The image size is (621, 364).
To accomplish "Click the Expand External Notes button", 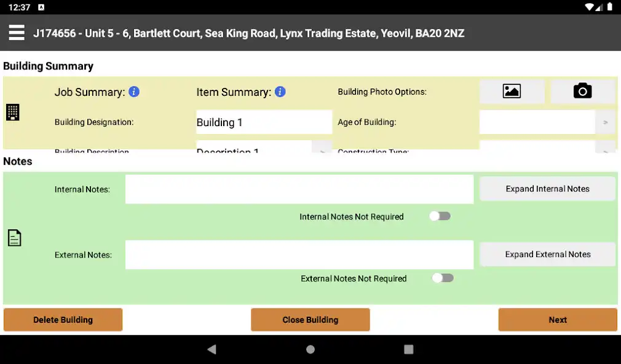I will (547, 254).
